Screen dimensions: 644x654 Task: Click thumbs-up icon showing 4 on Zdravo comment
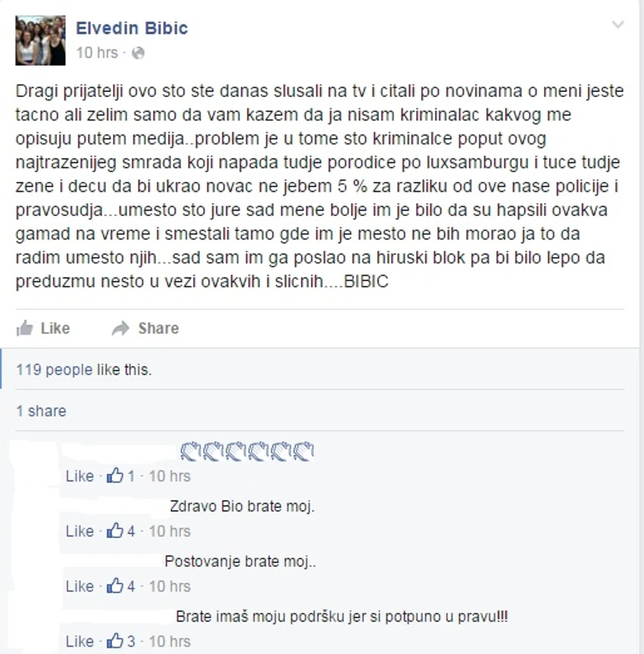[114, 530]
